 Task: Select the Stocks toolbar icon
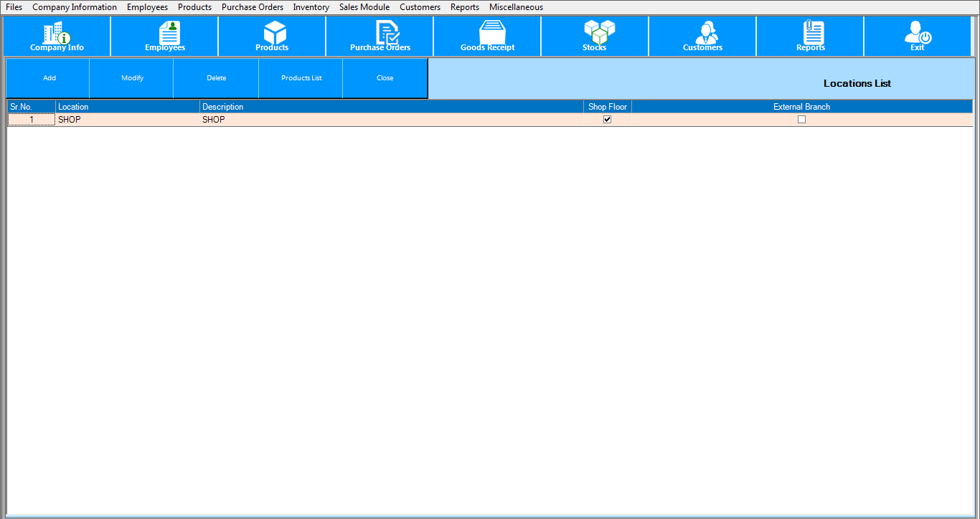point(595,36)
